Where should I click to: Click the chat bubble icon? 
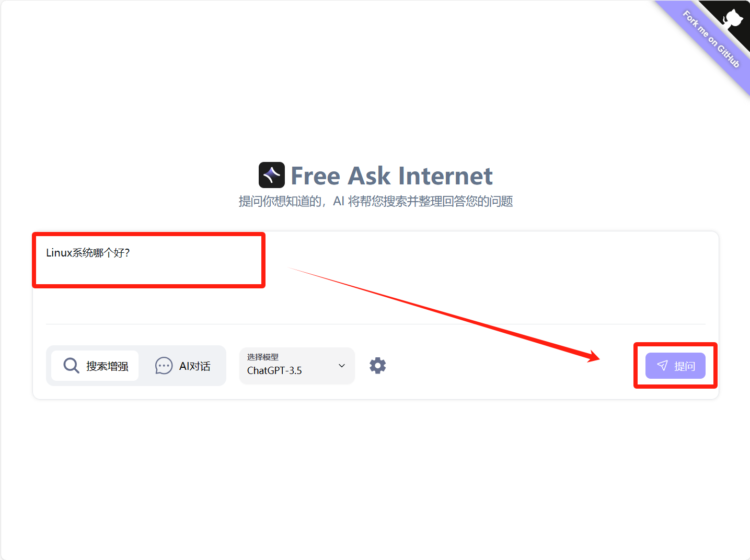(164, 366)
